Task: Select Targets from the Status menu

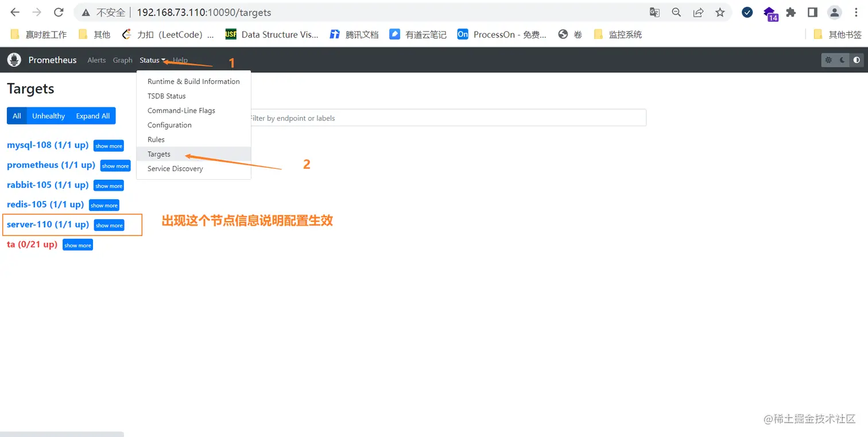Action: click(158, 154)
